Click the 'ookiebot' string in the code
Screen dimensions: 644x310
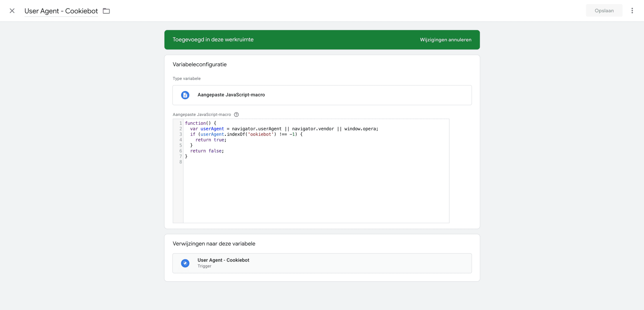click(x=261, y=134)
